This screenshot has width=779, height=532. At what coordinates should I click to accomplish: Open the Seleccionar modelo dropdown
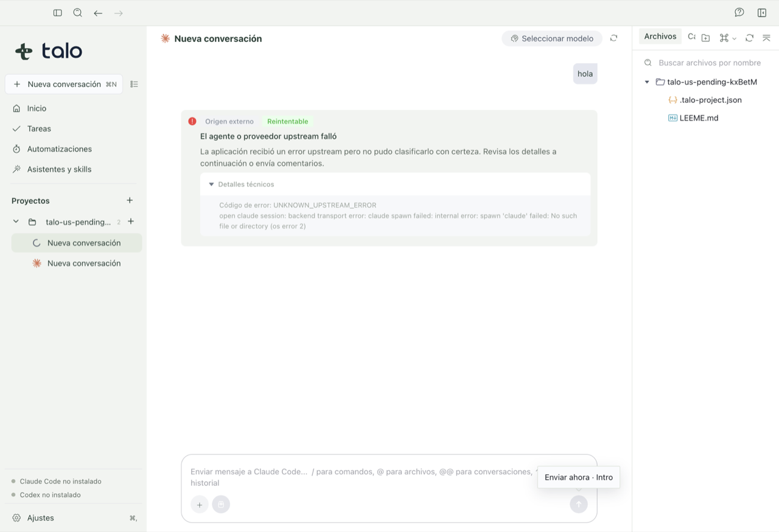pos(552,38)
